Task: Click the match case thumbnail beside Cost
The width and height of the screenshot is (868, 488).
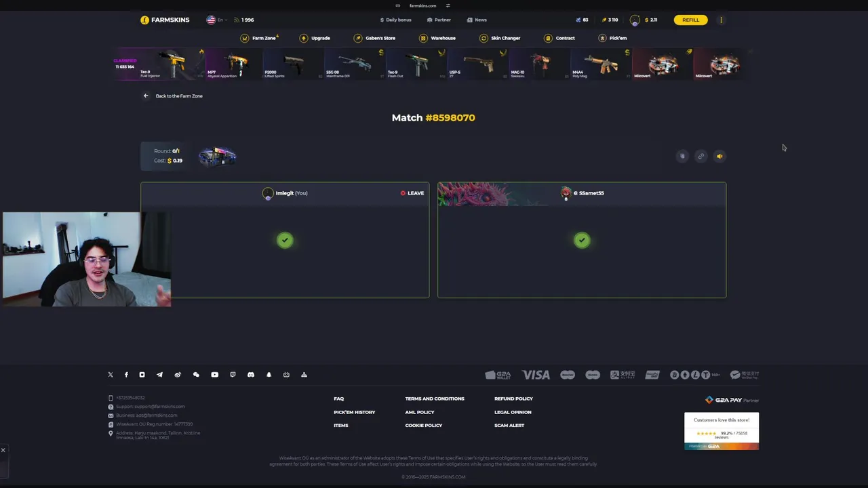Action: pyautogui.click(x=217, y=157)
